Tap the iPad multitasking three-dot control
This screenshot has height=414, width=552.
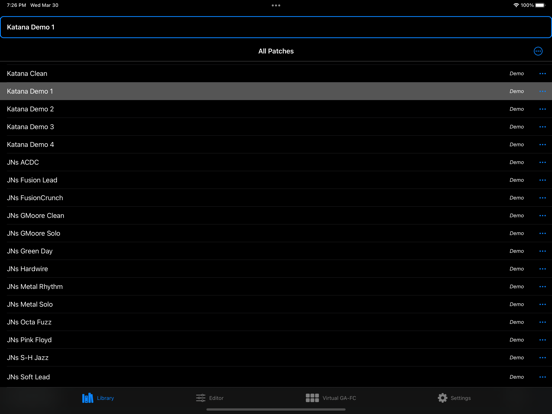tap(276, 5)
